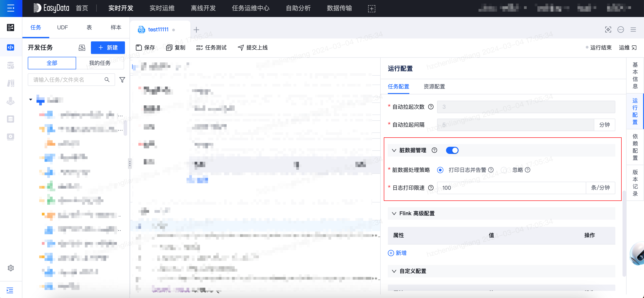Image resolution: width=644 pixels, height=298 pixels.
Task: Go to 首页 in top navigation
Action: click(x=82, y=8)
